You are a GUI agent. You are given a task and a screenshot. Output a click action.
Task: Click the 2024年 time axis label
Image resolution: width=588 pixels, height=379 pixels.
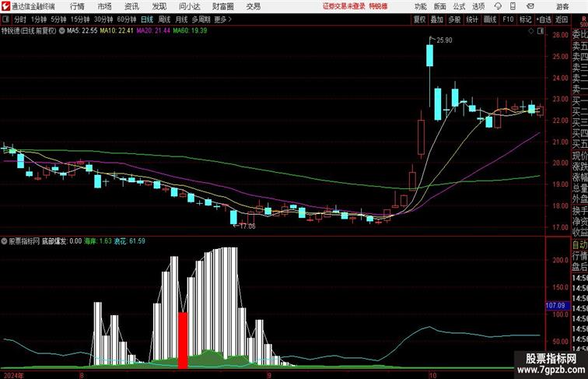[x=13, y=375]
